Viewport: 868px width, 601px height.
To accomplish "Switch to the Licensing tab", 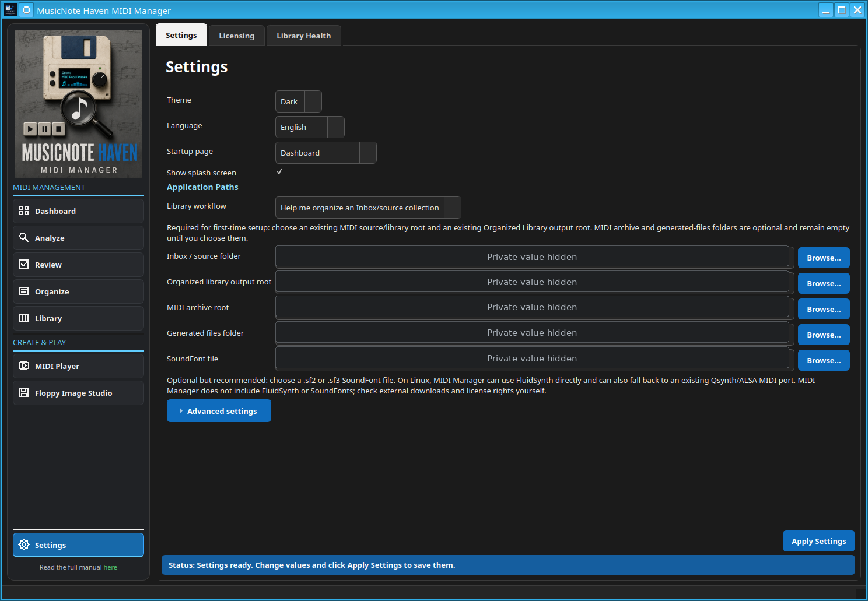I will [237, 36].
